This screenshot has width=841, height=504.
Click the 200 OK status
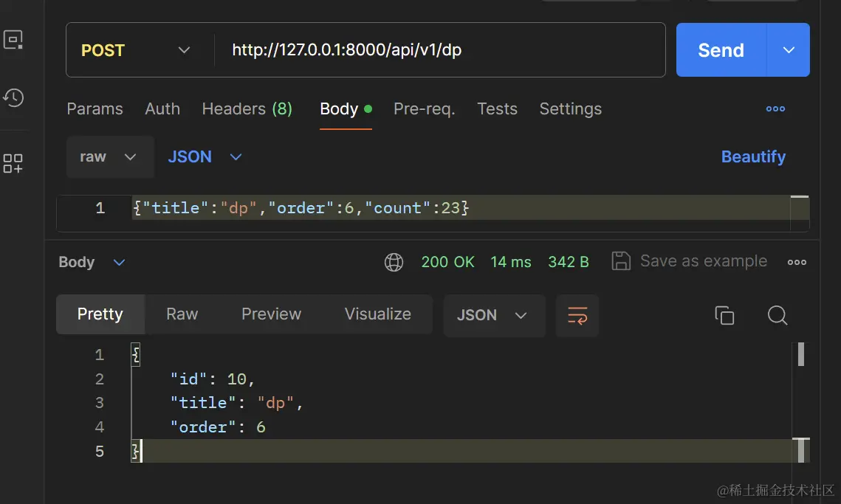(448, 262)
